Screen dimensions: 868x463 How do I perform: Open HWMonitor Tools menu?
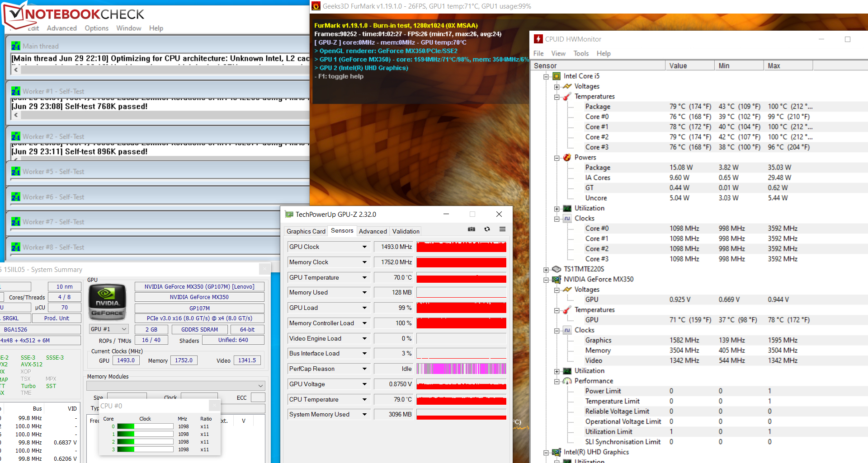(581, 53)
